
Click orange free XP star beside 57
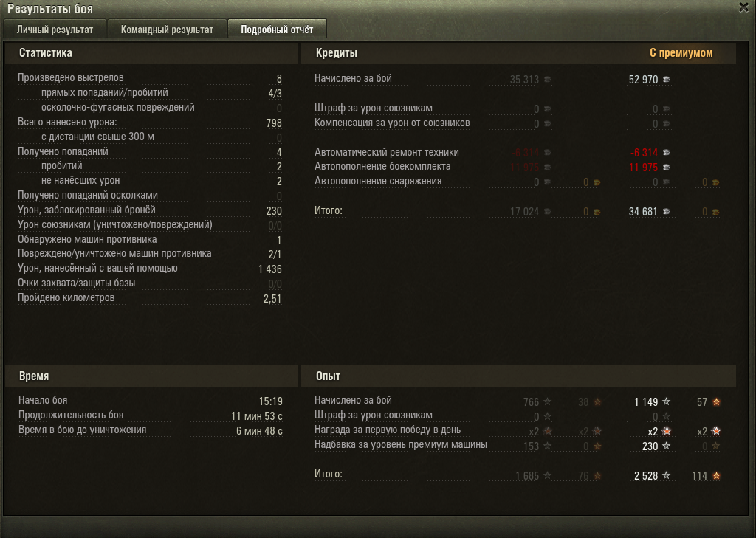pos(716,401)
